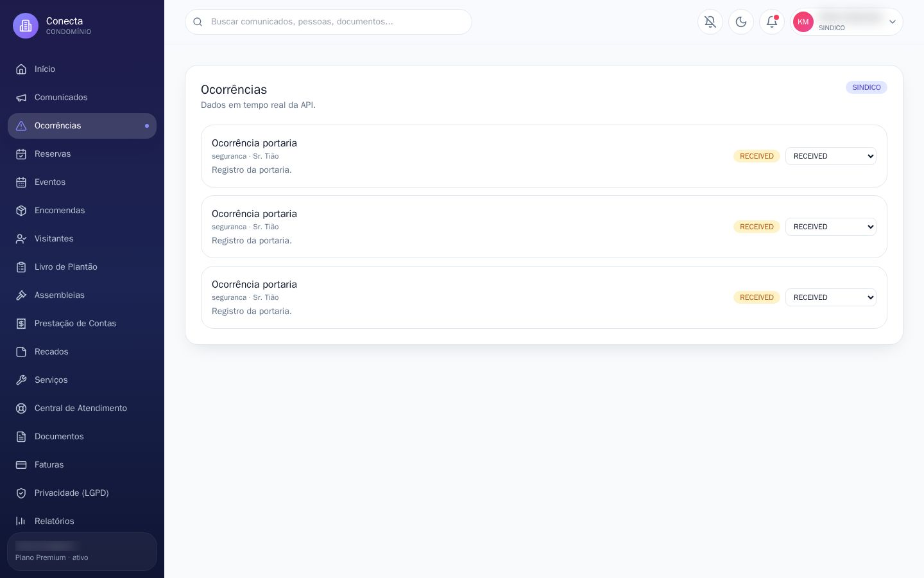Click the RECEIVED badge on the first ocorrência

coord(757,156)
